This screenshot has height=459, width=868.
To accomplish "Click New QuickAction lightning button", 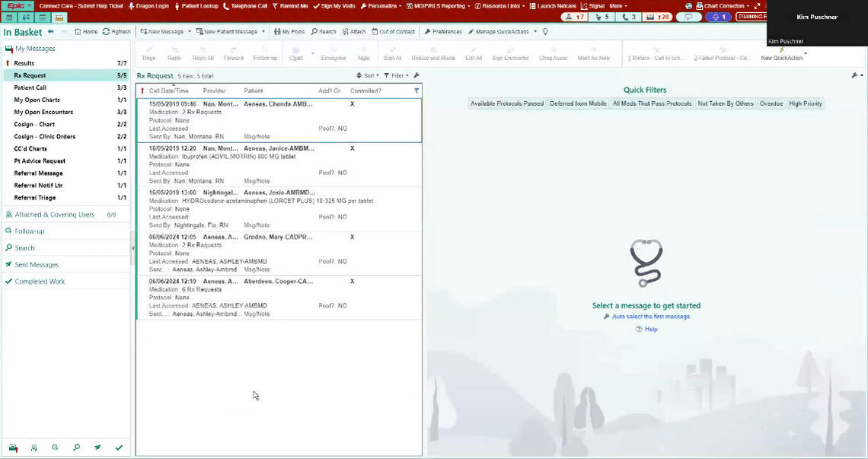I will [x=781, y=54].
